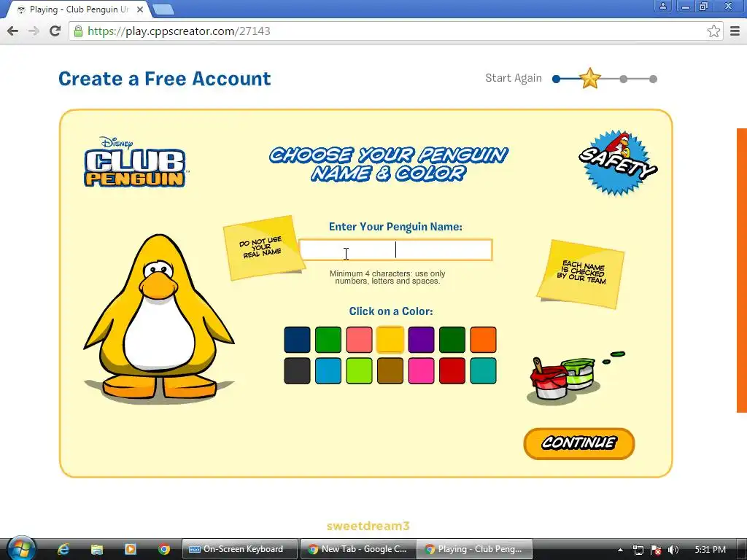This screenshot has width=747, height=560.
Task: Click the pinned Chrome taskbar icon
Action: coord(164,550)
